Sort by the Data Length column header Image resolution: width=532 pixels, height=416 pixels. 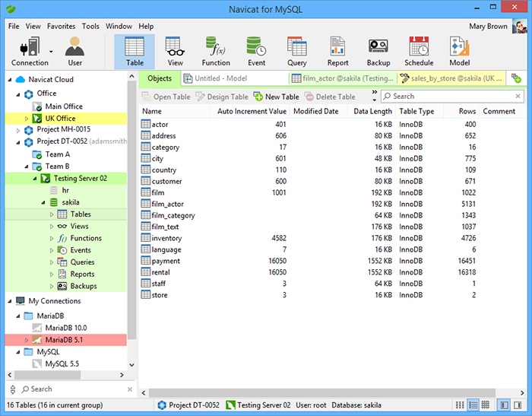[372, 111]
